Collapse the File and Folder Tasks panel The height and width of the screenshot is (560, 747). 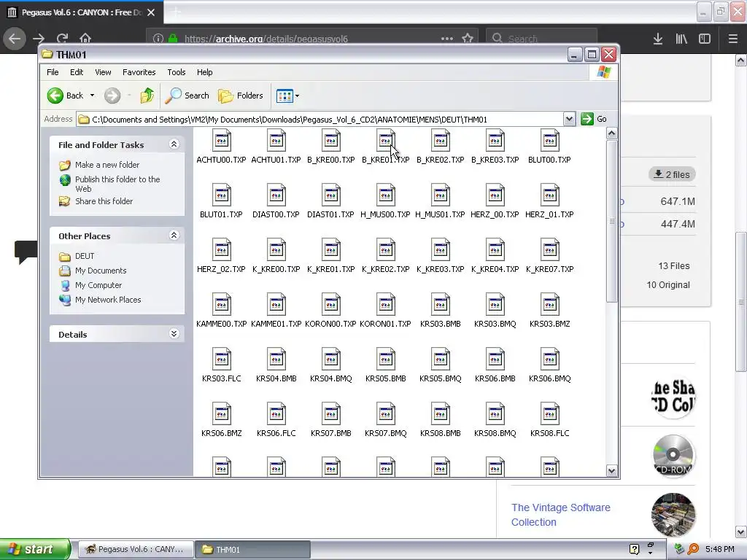tap(174, 144)
